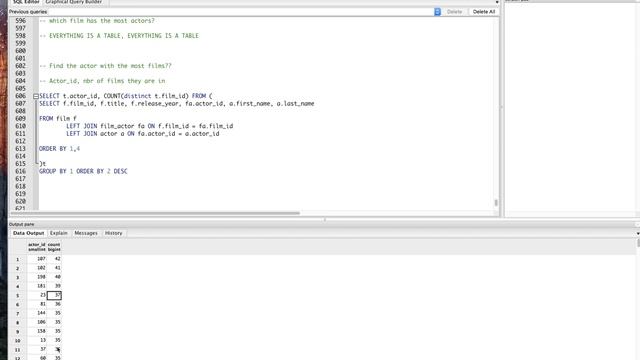This screenshot has height=360, width=640.
Task: Click the 'LEFT JOIN actor a' line
Action: pyautogui.click(x=142, y=133)
